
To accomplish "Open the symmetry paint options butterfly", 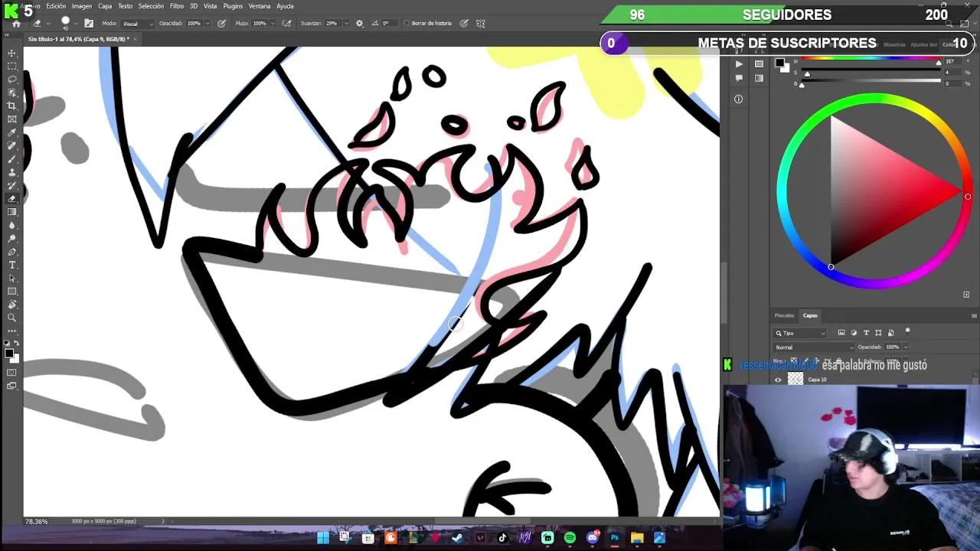I will click(x=481, y=24).
